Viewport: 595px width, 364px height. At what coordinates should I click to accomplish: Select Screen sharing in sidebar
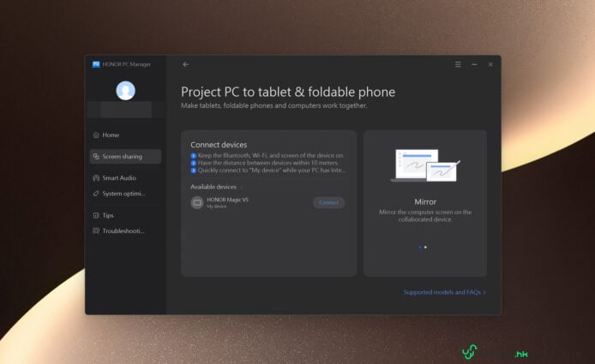[126, 157]
